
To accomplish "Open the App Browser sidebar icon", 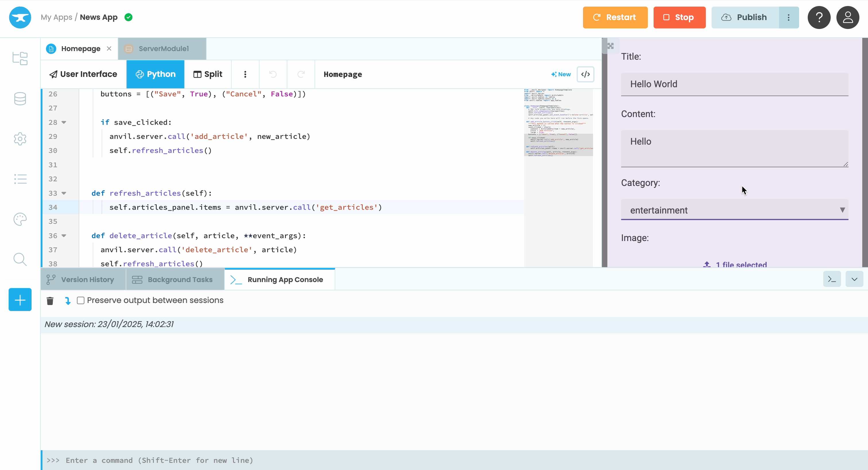I will (x=20, y=58).
